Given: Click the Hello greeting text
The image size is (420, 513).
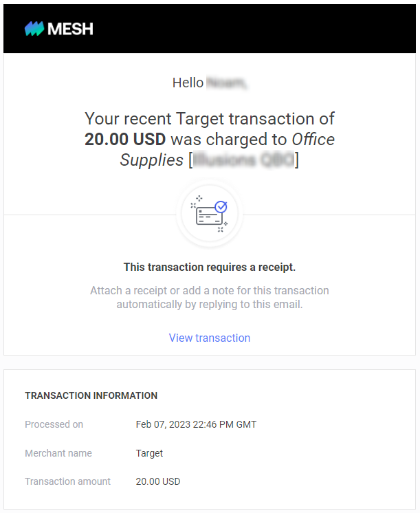Looking at the screenshot, I should tap(188, 83).
